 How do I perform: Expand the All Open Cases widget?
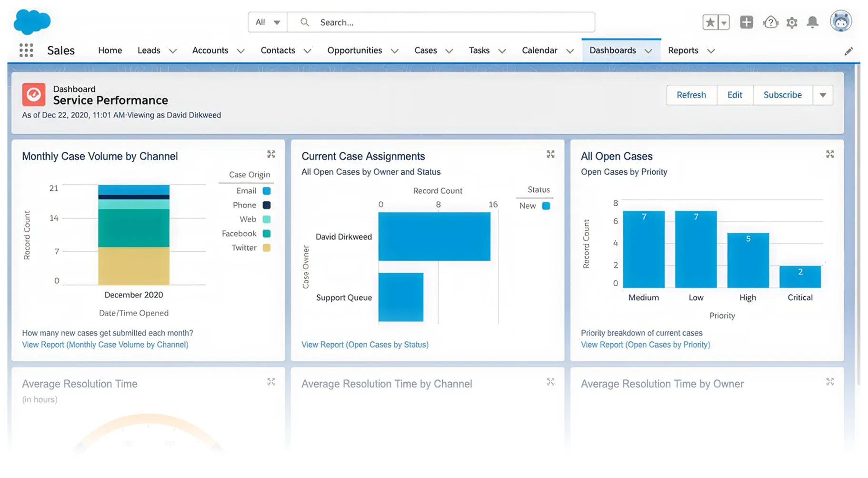click(x=830, y=154)
